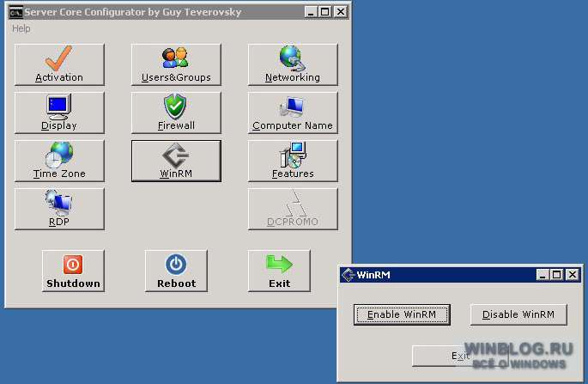Click the blue Reboot button
The width and height of the screenshot is (588, 384).
click(176, 271)
